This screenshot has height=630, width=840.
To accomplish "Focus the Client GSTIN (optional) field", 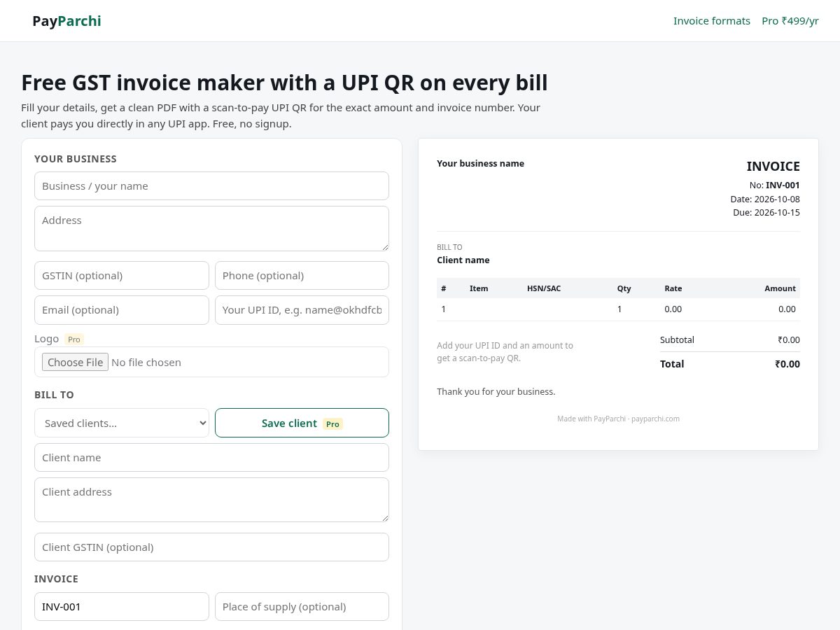I will pos(211,547).
